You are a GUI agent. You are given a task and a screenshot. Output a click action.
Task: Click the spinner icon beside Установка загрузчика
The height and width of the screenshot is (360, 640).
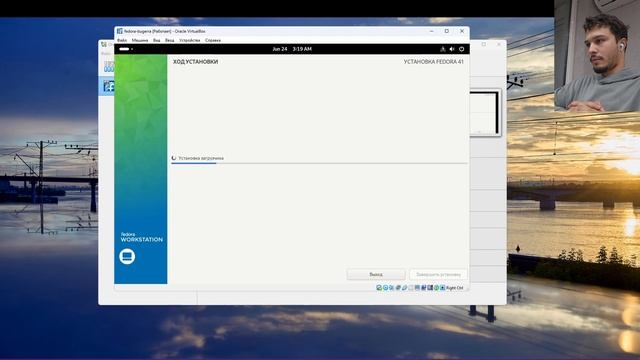tap(174, 158)
